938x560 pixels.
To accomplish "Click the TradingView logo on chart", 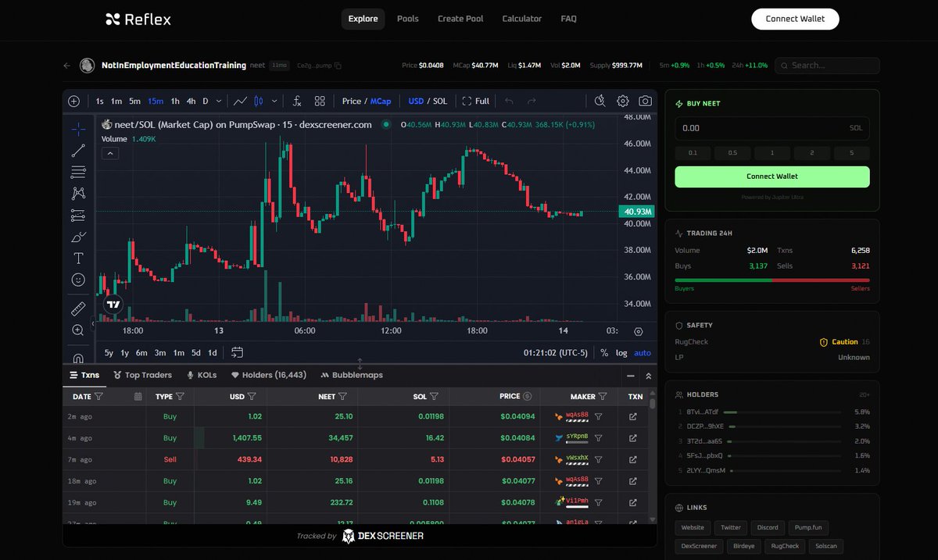I will (113, 305).
